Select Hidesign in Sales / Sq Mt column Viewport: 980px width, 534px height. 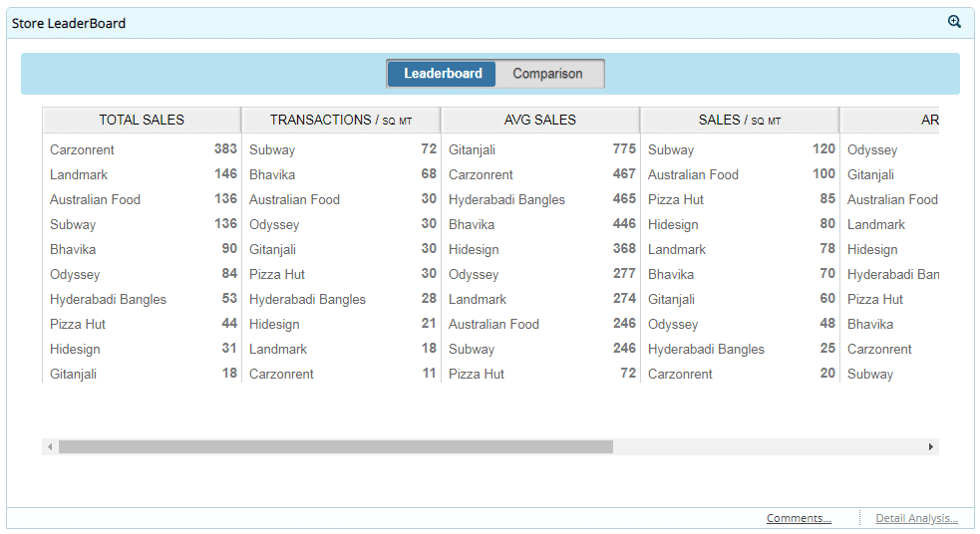coord(673,225)
